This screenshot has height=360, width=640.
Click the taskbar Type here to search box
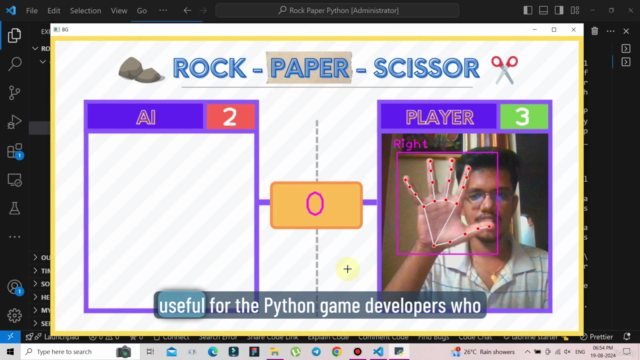point(80,351)
